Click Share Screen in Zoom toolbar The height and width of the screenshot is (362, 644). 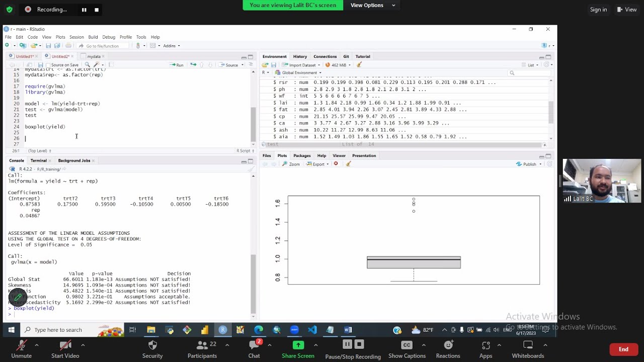point(298,349)
